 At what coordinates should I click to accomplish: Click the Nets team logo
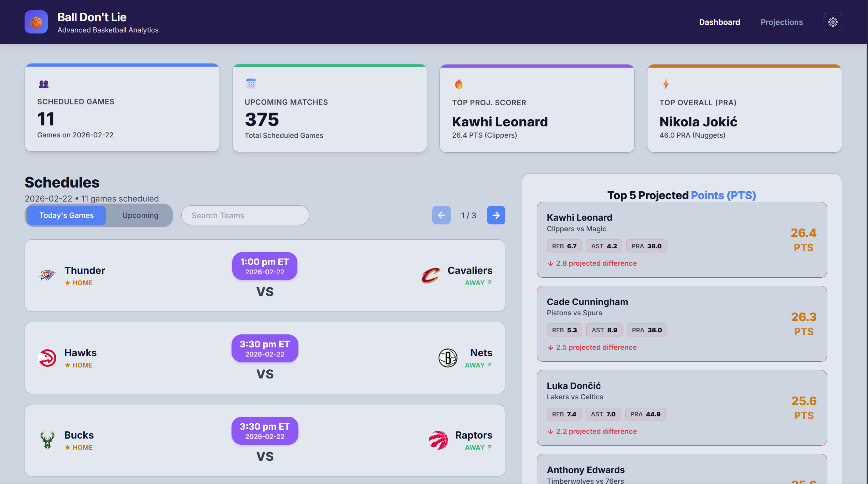448,358
